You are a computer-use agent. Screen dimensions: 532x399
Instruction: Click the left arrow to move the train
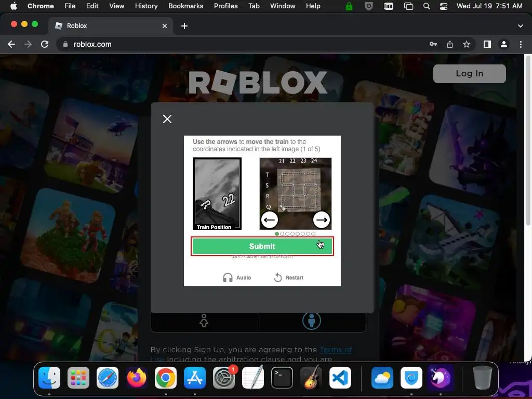point(270,220)
